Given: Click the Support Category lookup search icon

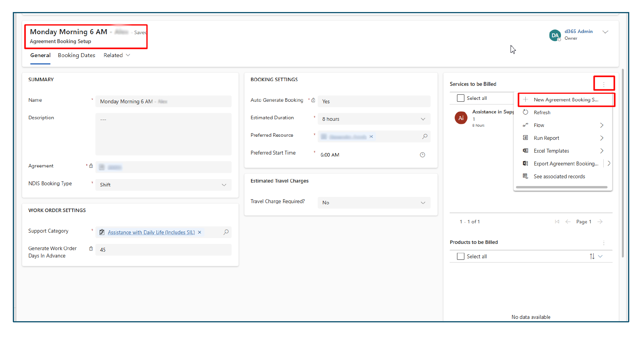Looking at the screenshot, I should click(226, 232).
